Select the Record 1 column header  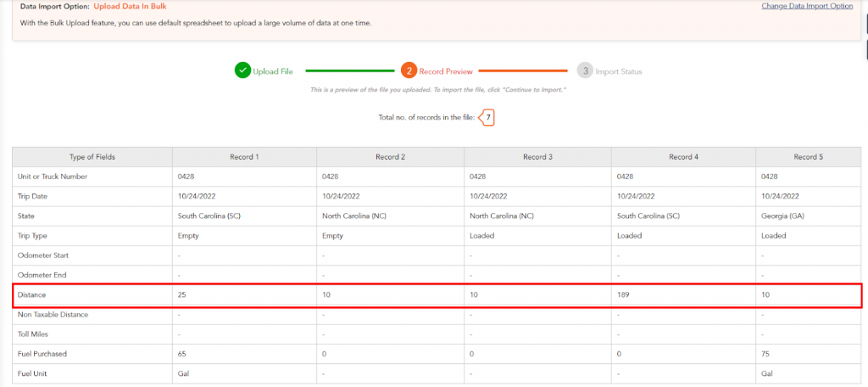pyautogui.click(x=245, y=157)
